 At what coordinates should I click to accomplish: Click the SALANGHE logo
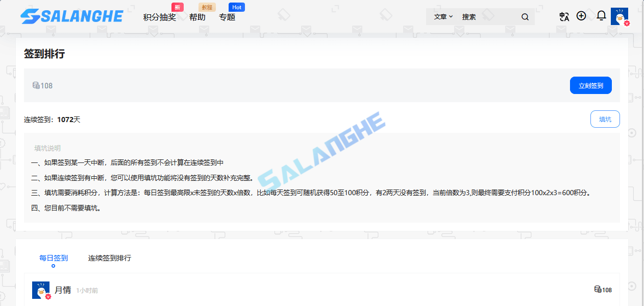[71, 16]
